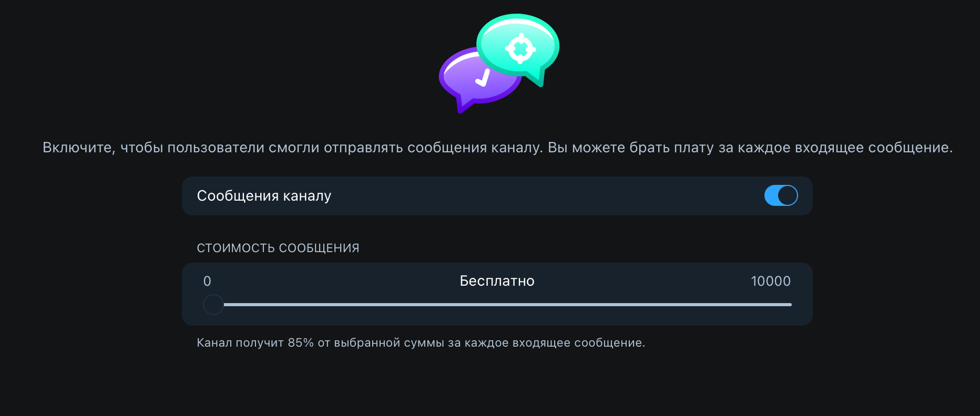Click the far right end of price slider track
980x416 pixels.
[790, 305]
